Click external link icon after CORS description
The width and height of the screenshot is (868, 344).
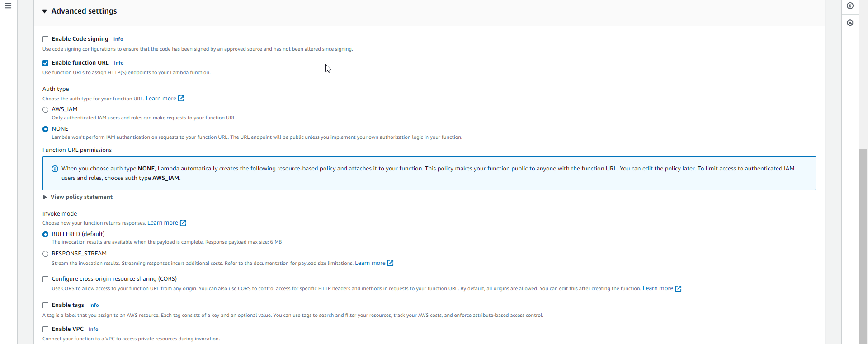click(678, 288)
